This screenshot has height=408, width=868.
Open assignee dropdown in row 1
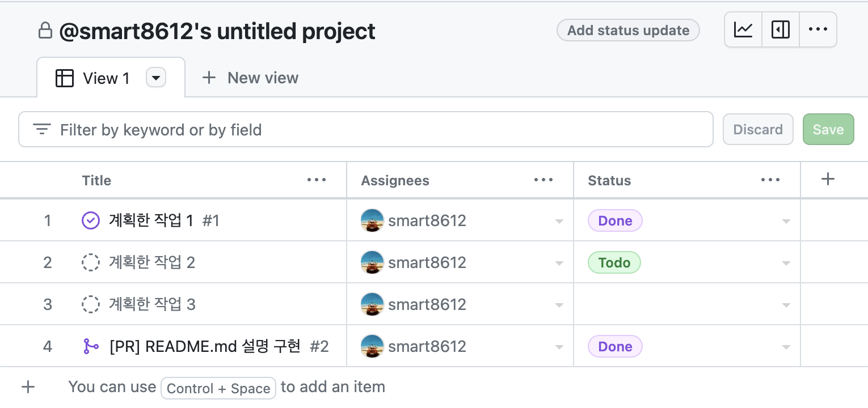point(559,222)
